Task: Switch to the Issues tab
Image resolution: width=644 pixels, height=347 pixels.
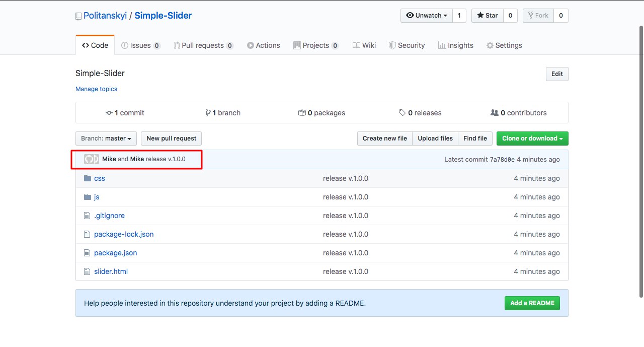Action: 140,45
